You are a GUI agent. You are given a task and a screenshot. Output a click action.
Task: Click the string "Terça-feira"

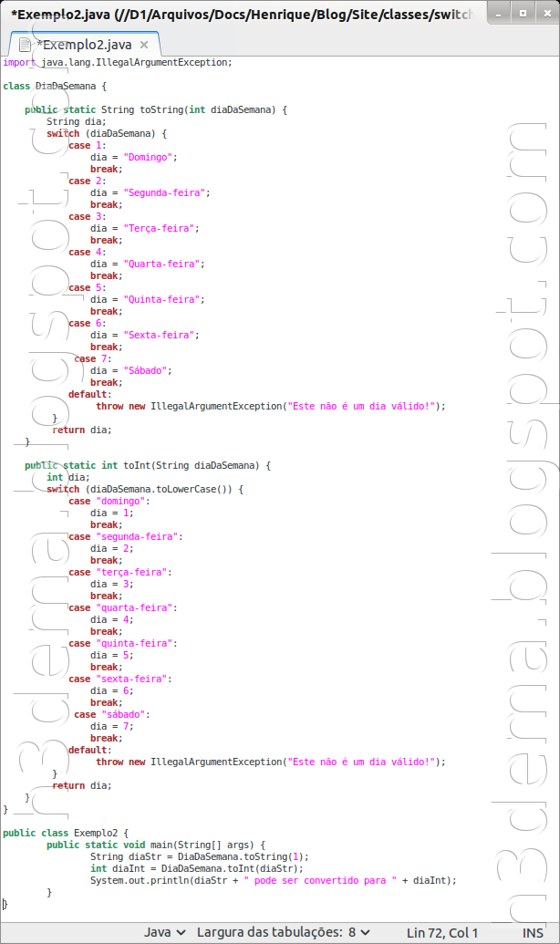coord(159,228)
